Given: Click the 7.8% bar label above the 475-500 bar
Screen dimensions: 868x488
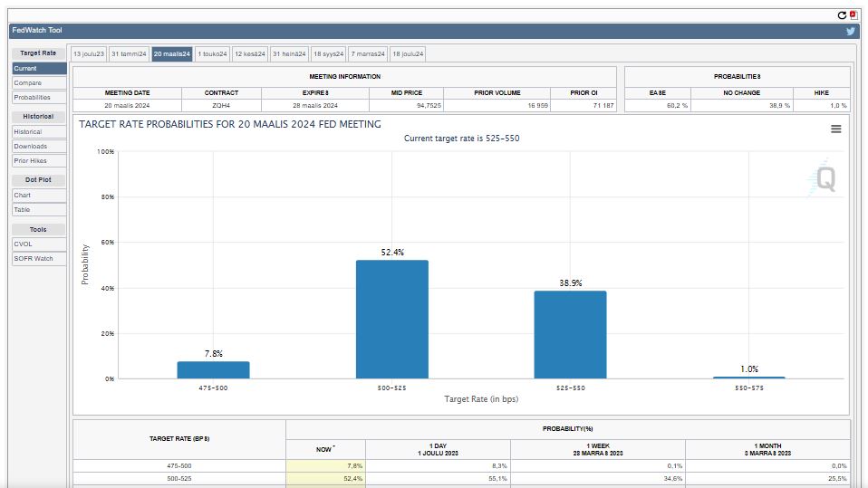Looking at the screenshot, I should click(214, 353).
